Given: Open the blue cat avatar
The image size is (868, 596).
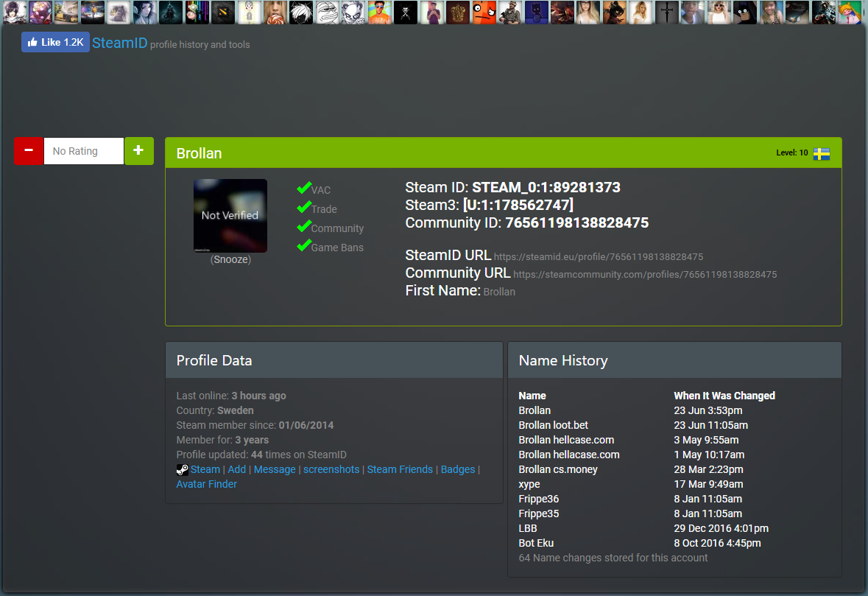Looking at the screenshot, I should pyautogui.click(x=537, y=13).
